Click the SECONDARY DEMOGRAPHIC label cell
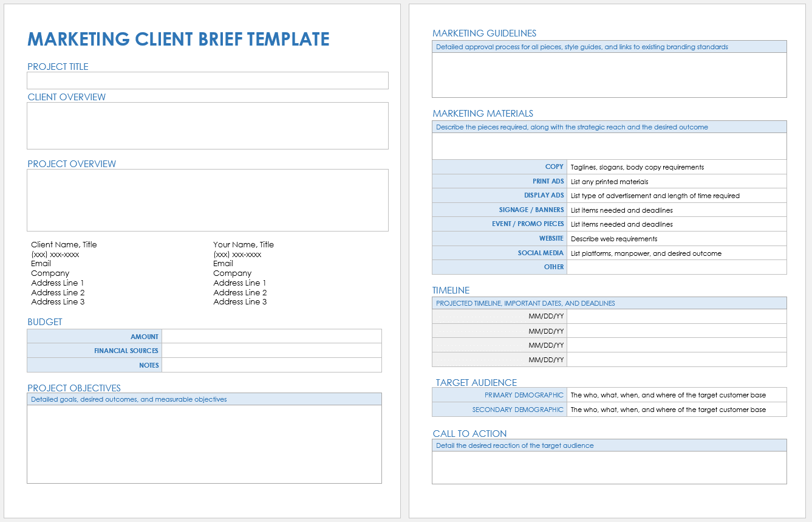This screenshot has width=812, height=522. click(500, 410)
